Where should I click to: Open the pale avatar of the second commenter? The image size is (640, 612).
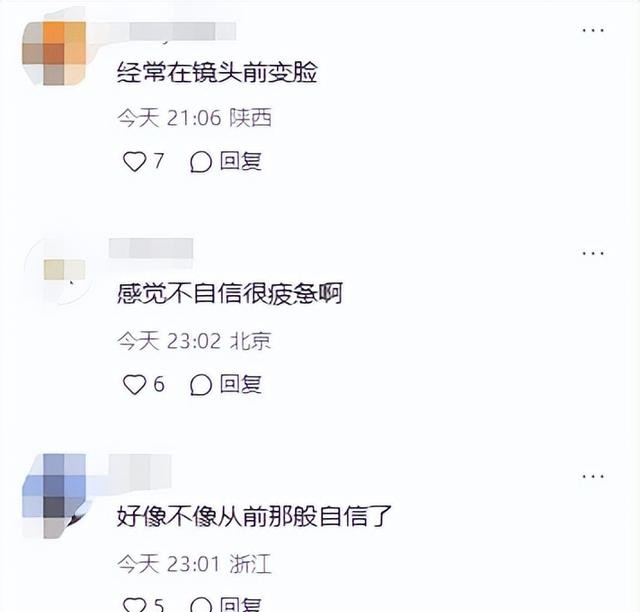(x=57, y=271)
